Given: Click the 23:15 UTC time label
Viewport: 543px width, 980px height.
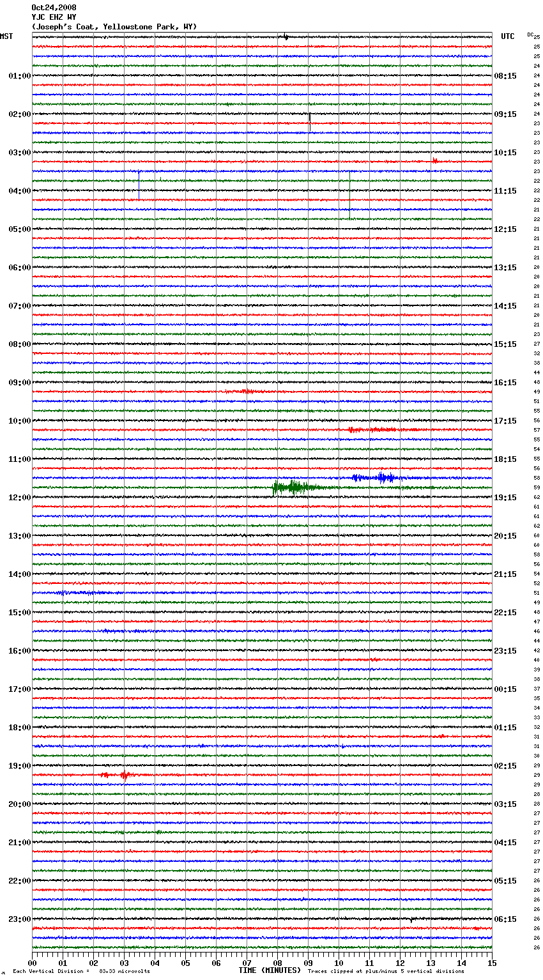Looking at the screenshot, I should [x=505, y=651].
